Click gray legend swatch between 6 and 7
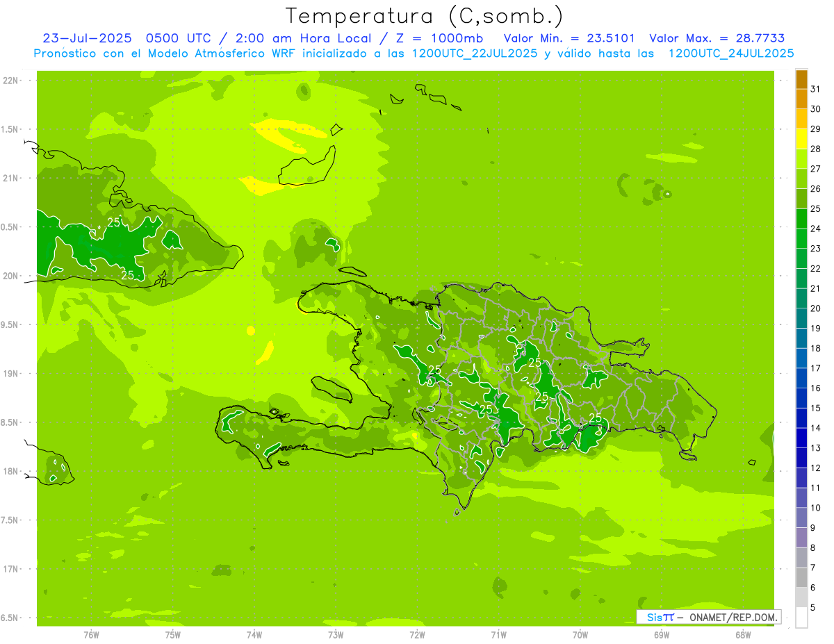This screenshot has width=834, height=644. coord(801,578)
